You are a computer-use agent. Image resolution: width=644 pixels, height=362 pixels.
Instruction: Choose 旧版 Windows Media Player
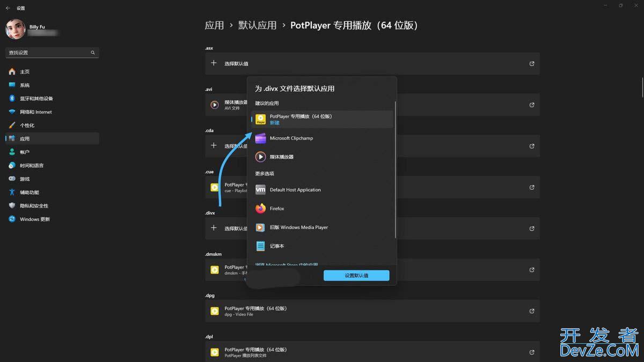(x=322, y=227)
